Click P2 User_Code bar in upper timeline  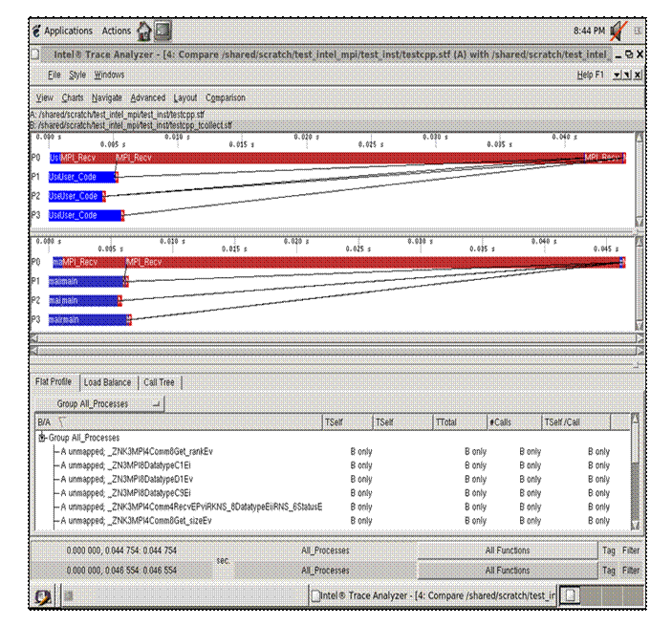[x=76, y=196]
